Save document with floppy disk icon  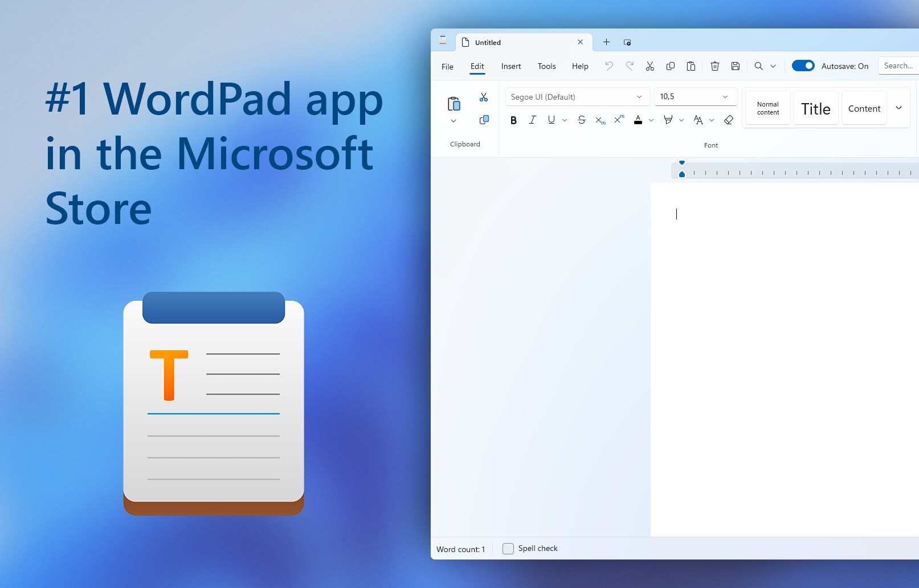pyautogui.click(x=735, y=66)
